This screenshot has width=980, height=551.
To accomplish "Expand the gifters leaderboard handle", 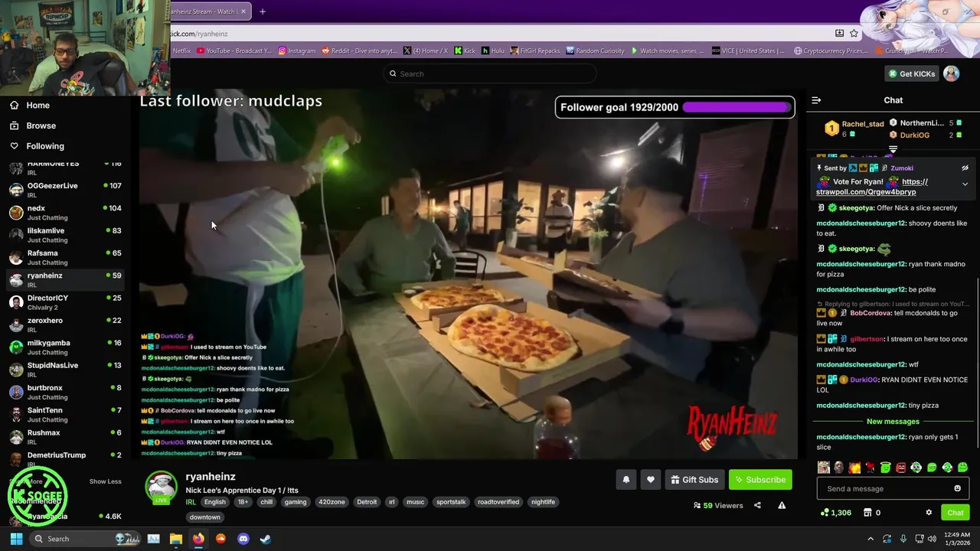I will click(x=893, y=149).
